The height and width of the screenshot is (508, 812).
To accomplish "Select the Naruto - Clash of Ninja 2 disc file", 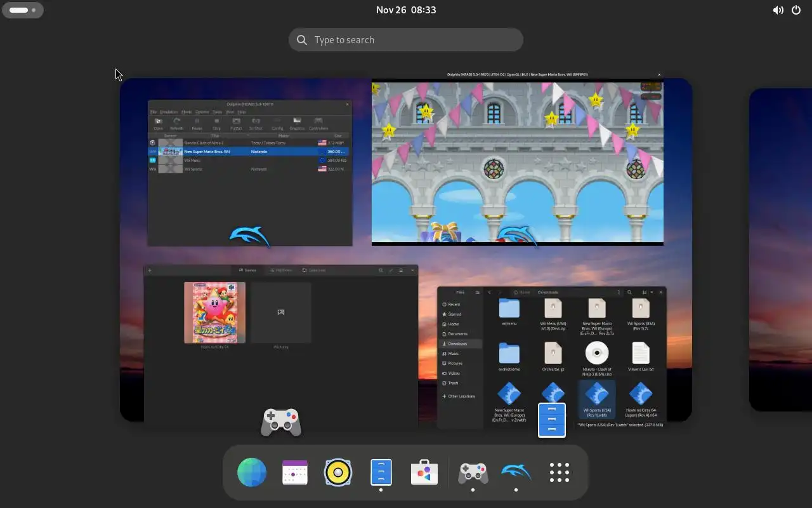I will 597,358.
